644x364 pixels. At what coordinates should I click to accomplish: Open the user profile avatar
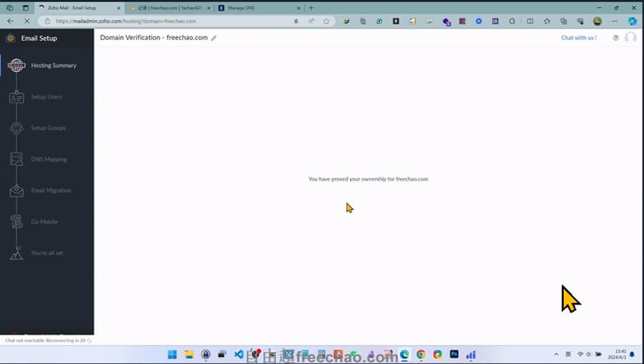coord(630,37)
